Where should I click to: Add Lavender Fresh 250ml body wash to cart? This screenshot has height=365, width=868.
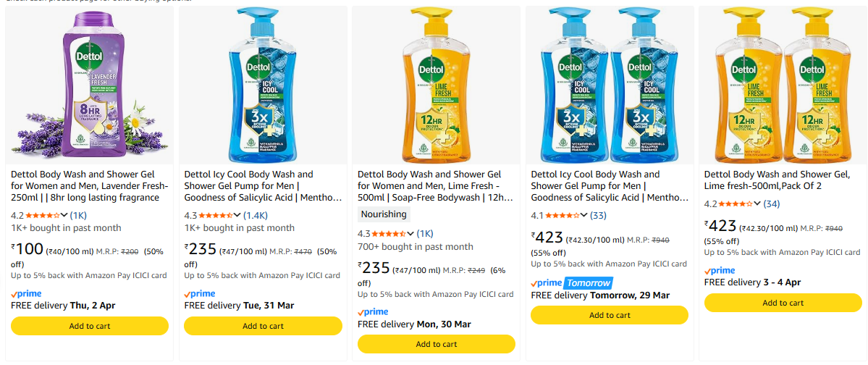coord(90,326)
